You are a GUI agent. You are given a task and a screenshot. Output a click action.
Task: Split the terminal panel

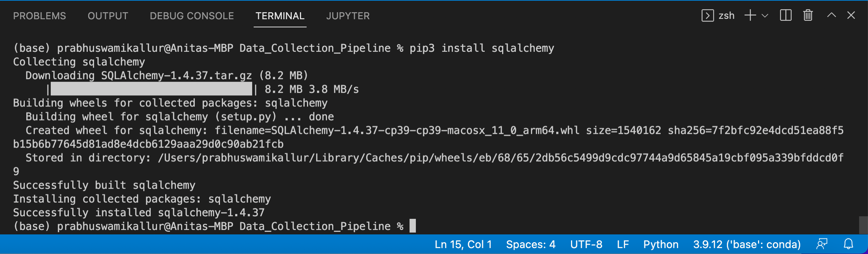click(x=785, y=15)
